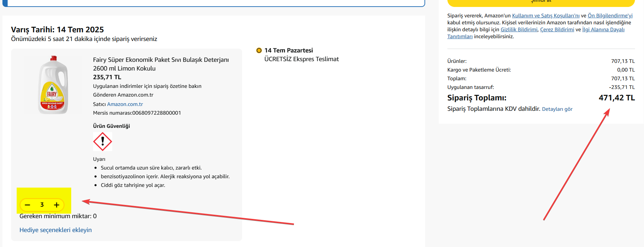Open İlgi Alanına Dayalı Tanıtımları link
Viewport: 644px width, 247px height.
point(603,30)
